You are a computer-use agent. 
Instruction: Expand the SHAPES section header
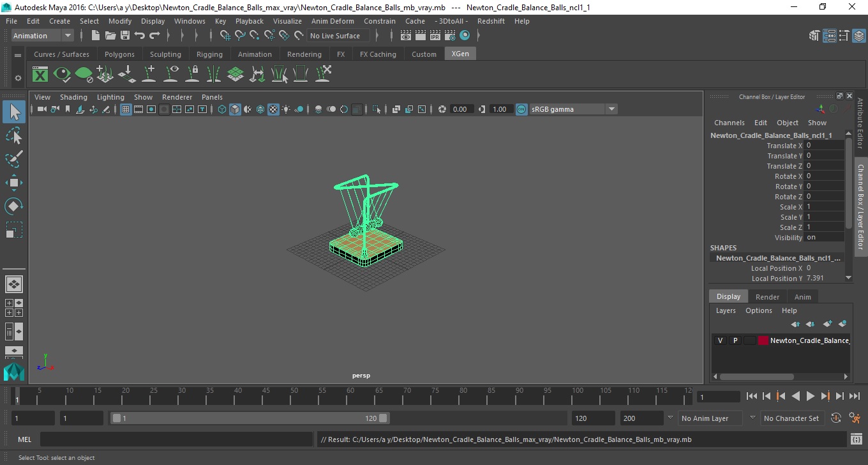tap(723, 248)
